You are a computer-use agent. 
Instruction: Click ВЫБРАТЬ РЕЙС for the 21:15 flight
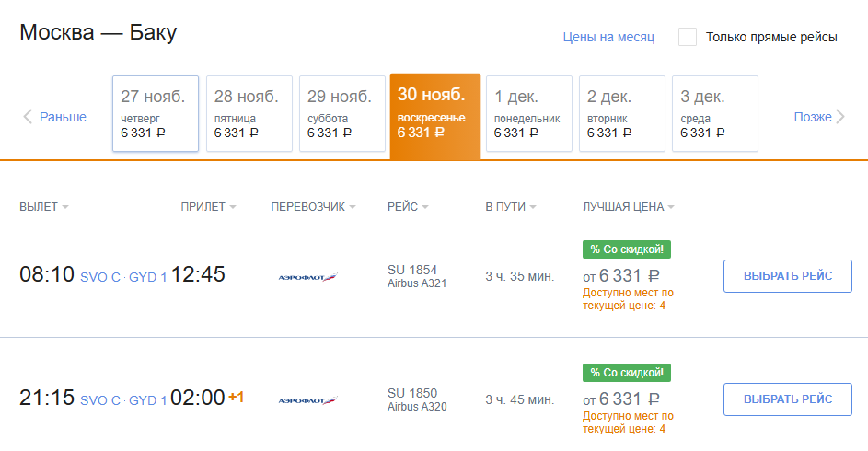click(787, 399)
